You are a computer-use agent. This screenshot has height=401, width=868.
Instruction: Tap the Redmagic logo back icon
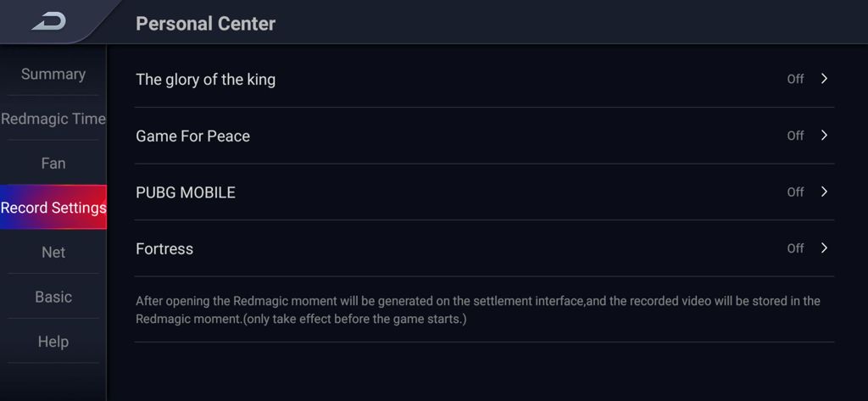48,21
